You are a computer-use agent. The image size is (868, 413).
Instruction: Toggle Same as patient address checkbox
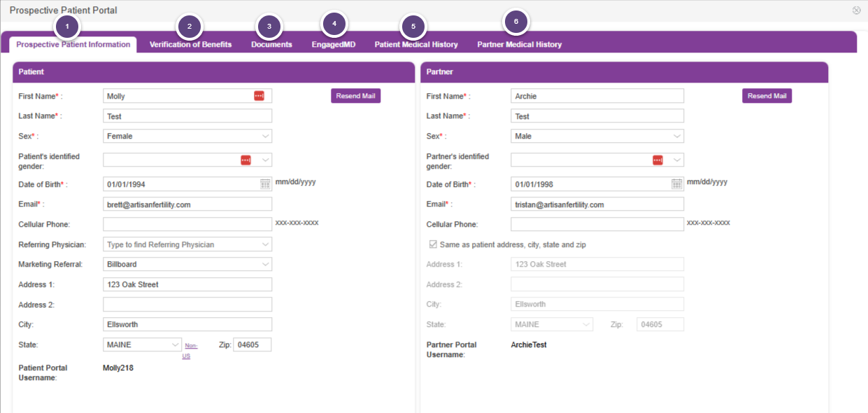[x=432, y=245]
